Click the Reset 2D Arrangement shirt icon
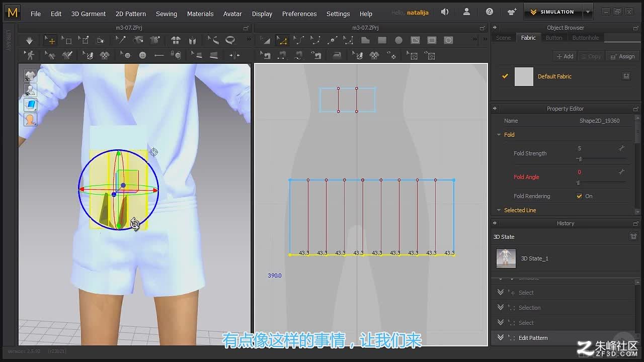 (x=176, y=40)
